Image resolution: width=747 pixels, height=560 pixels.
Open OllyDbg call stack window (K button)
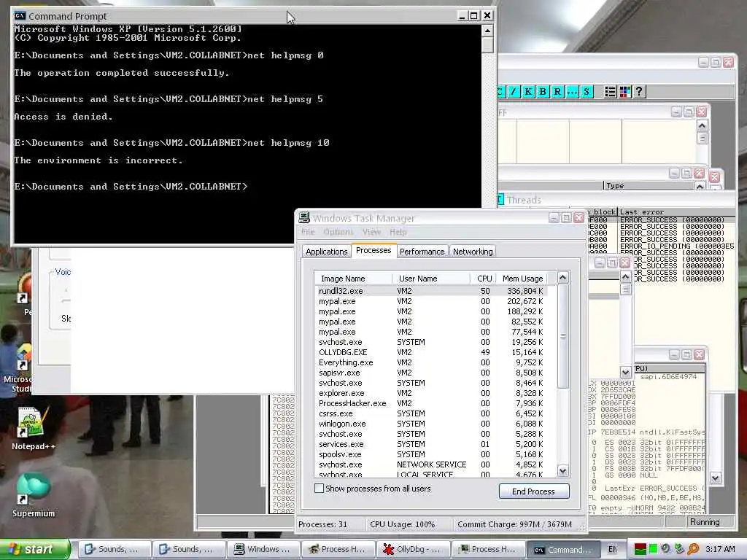(x=528, y=91)
